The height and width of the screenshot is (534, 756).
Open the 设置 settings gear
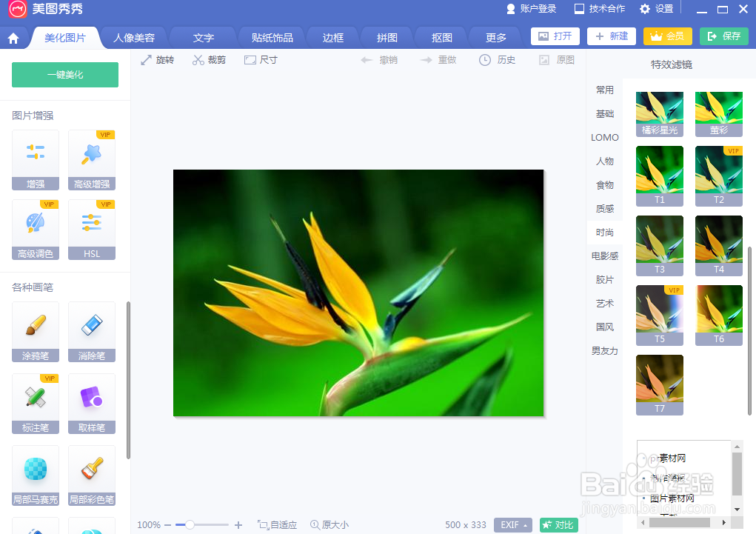(656, 9)
